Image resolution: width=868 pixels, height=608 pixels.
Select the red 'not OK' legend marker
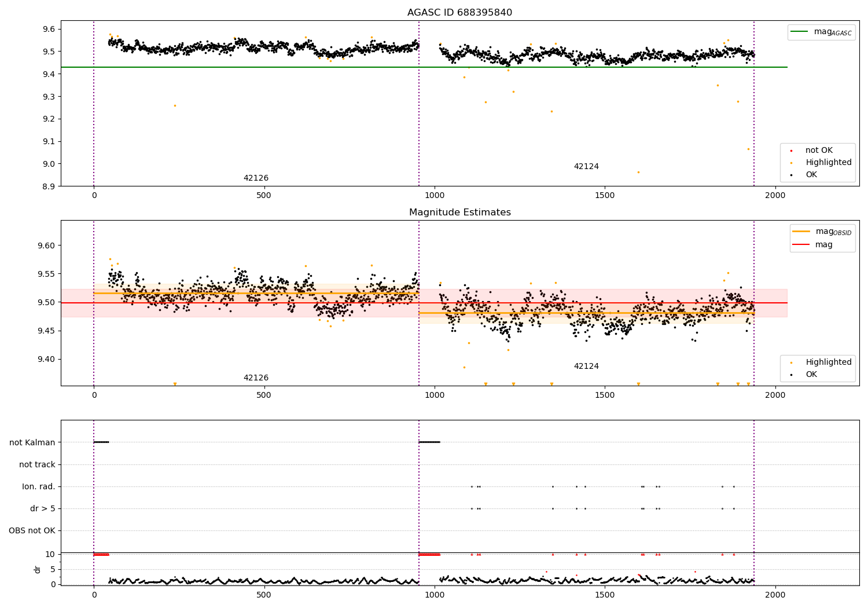(791, 151)
